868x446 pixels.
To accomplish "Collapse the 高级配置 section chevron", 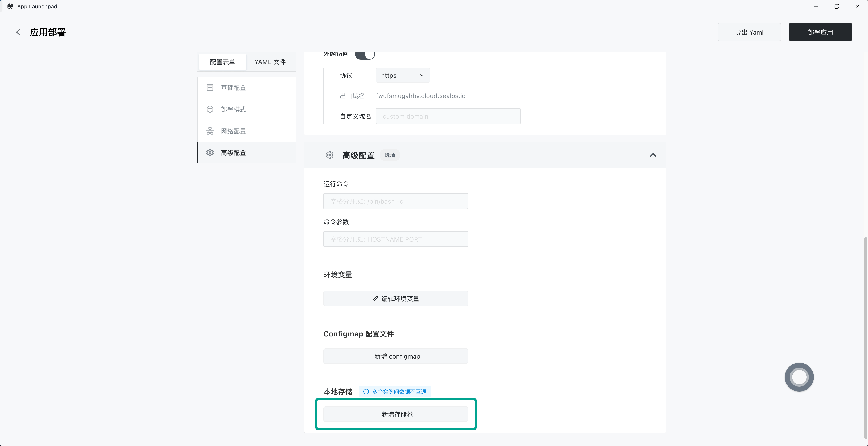I will click(x=653, y=155).
